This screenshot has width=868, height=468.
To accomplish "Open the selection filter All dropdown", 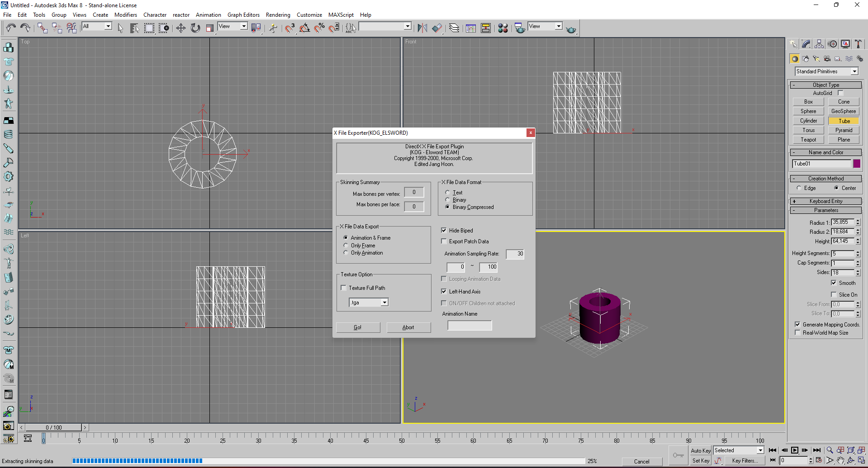I will point(108,26).
